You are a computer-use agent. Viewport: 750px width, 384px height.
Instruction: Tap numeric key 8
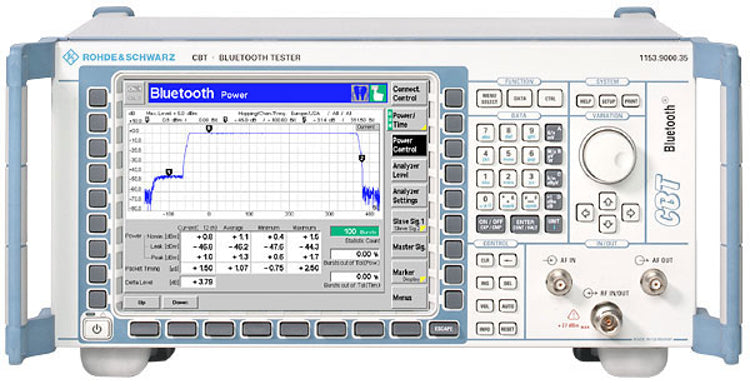point(508,132)
